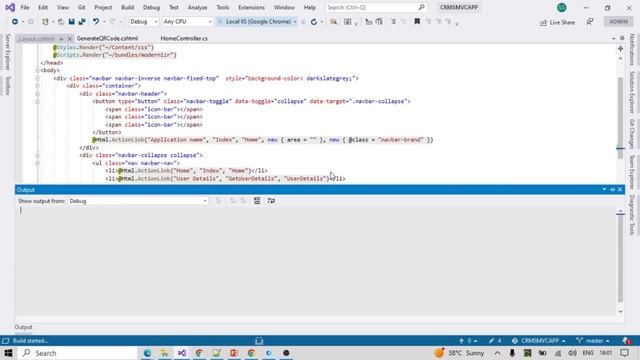Pin the Output panel via auto-hide
640x360 pixels.
pyautogui.click(x=612, y=190)
